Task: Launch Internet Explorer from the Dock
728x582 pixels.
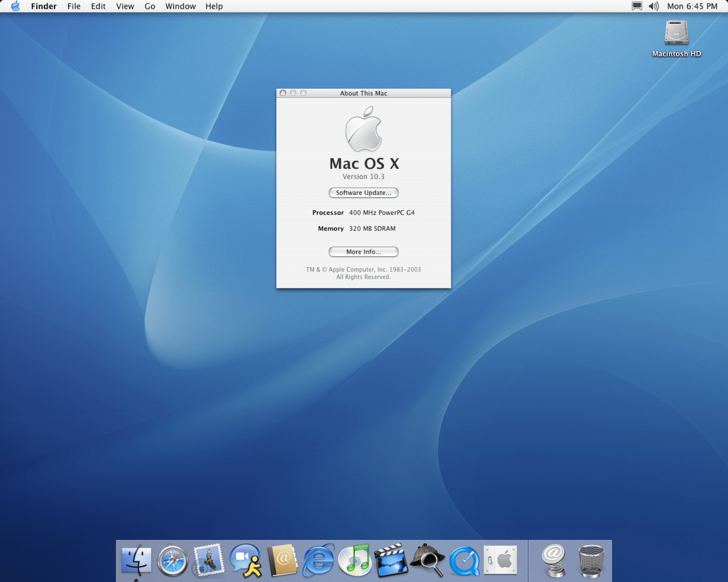Action: pyautogui.click(x=319, y=560)
